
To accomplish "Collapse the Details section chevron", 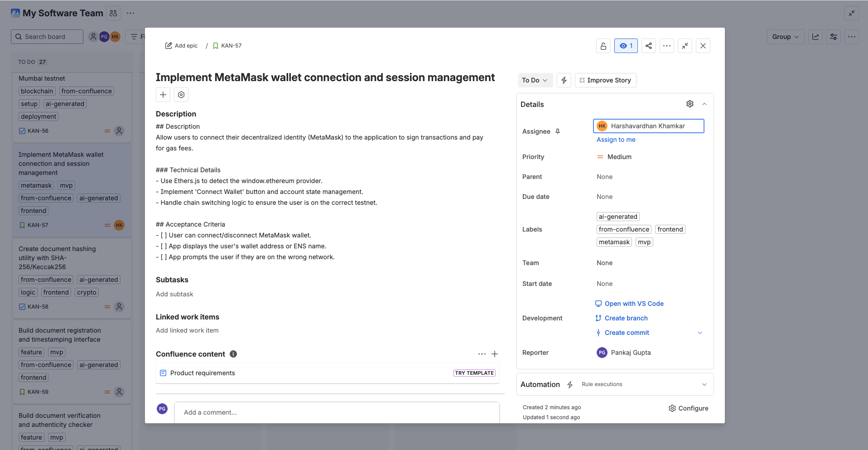I will (704, 104).
